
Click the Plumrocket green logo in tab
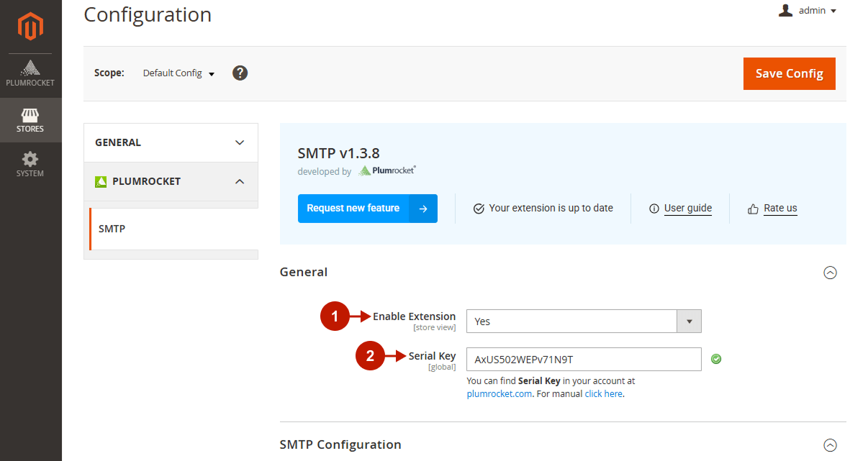(101, 182)
